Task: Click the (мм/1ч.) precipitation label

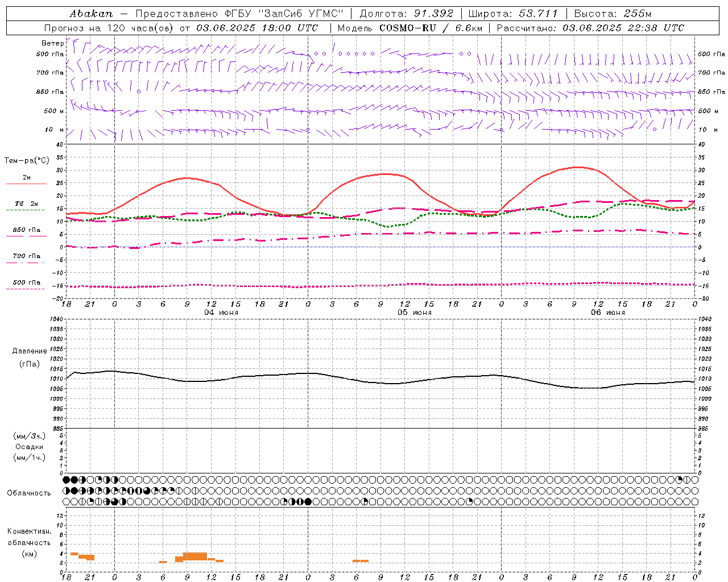Action: point(30,458)
